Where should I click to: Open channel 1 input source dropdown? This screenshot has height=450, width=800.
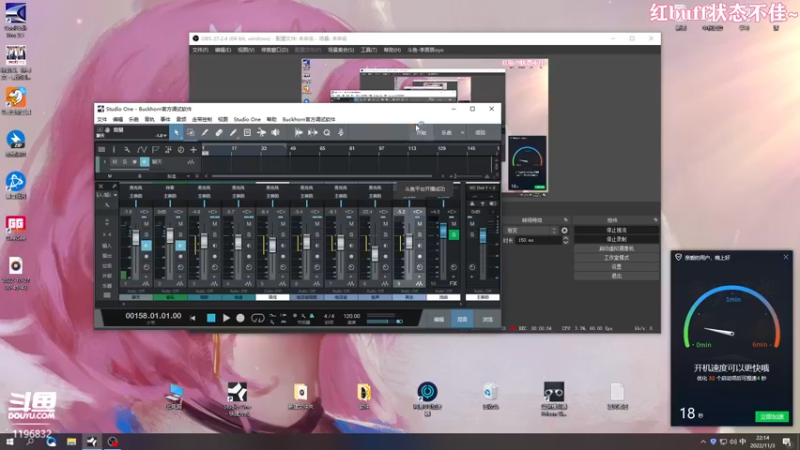(x=136, y=188)
